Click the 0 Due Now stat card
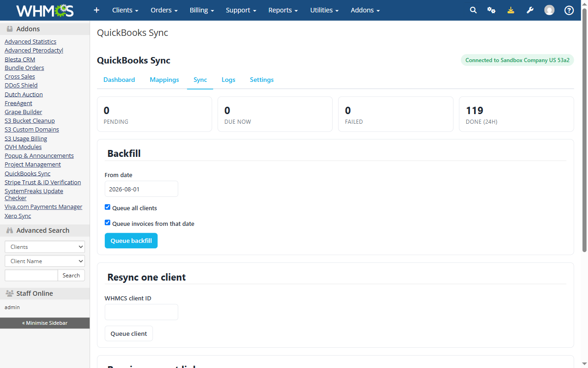The image size is (588, 368). [x=275, y=114]
